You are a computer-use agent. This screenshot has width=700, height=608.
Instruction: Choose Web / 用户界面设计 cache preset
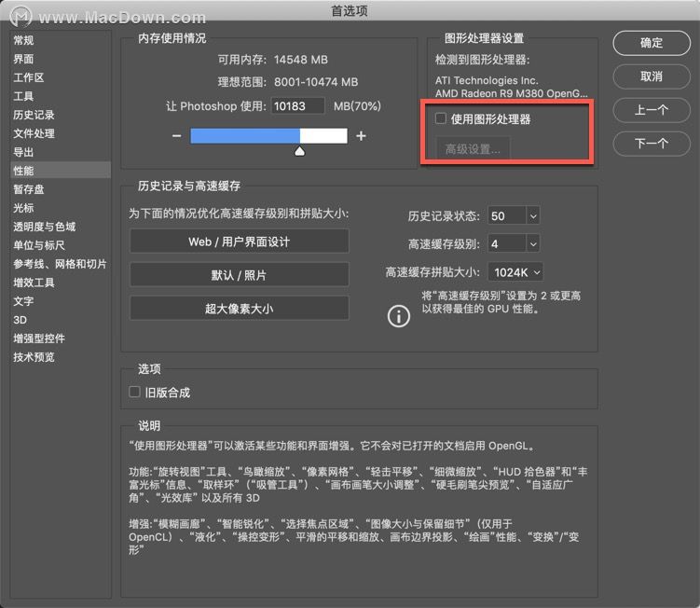(240, 242)
